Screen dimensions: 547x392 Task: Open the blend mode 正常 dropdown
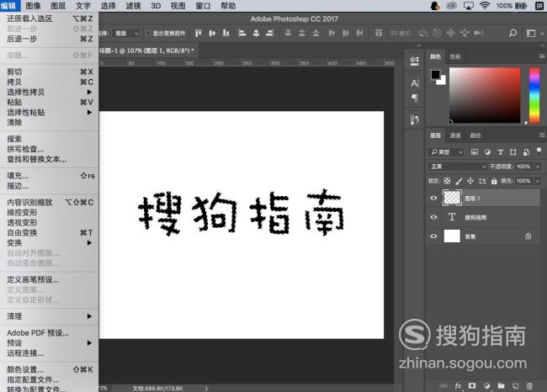pyautogui.click(x=458, y=167)
